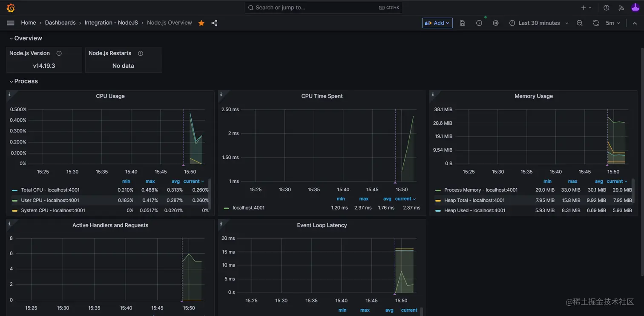
Task: Show Node.js Restarts panel info icon
Action: (141, 53)
